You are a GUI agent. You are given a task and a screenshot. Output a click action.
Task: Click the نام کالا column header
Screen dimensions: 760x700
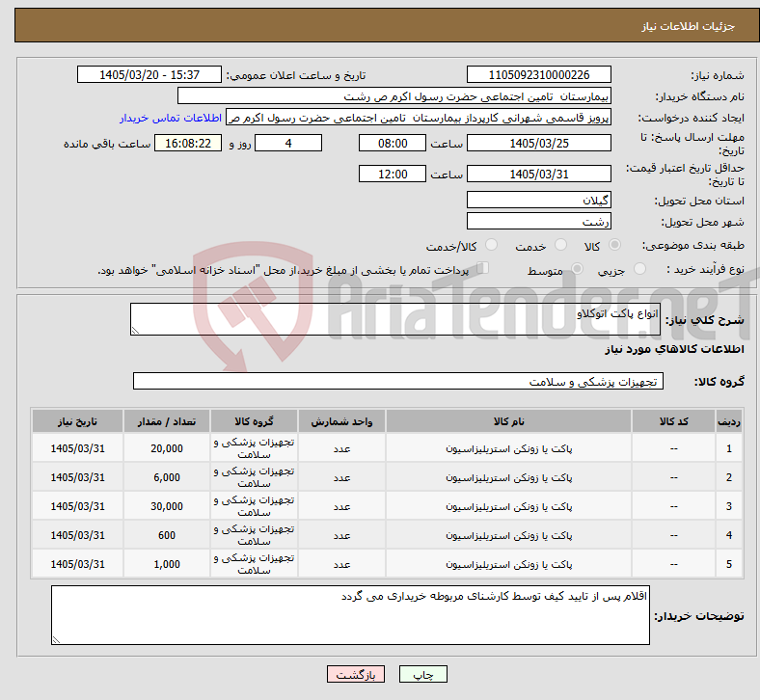click(x=508, y=421)
